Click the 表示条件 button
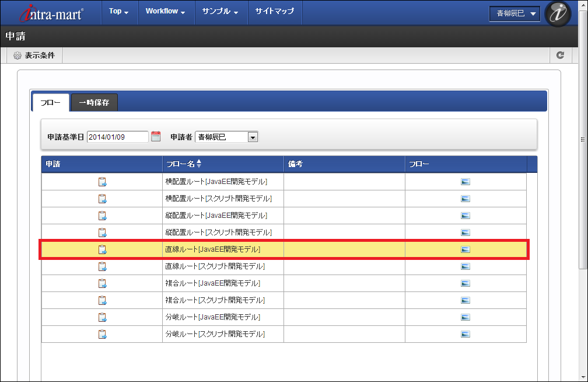The image size is (588, 382). click(34, 55)
